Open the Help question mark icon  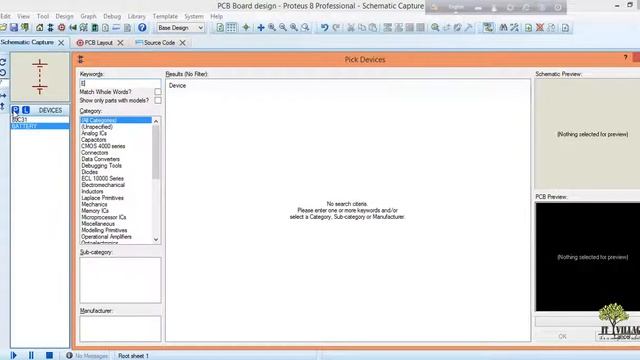(x=142, y=27)
